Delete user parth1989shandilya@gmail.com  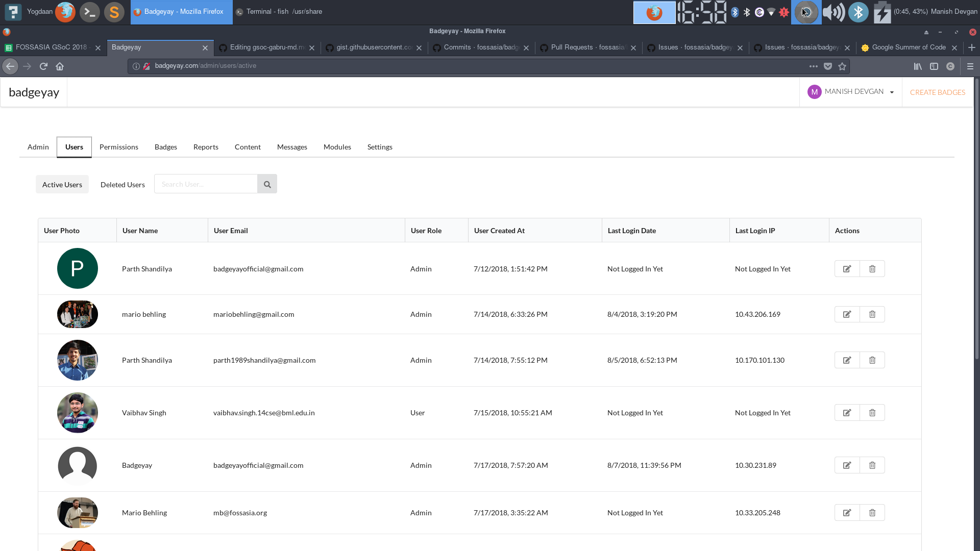(x=872, y=360)
